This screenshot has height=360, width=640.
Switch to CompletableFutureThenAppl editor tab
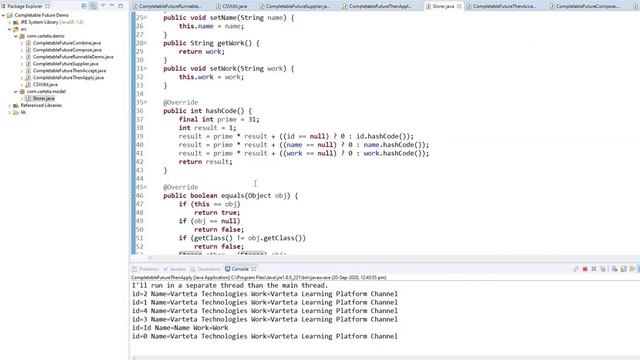pyautogui.click(x=378, y=6)
